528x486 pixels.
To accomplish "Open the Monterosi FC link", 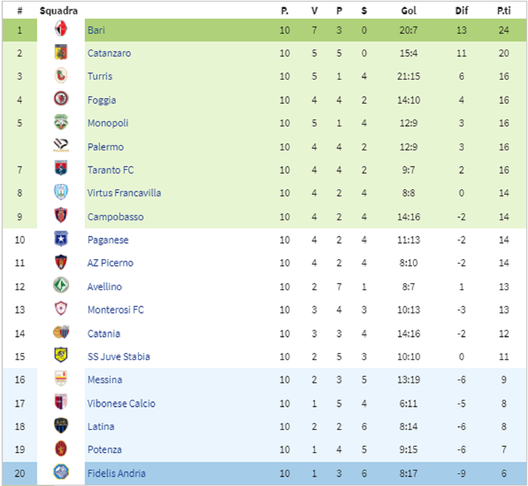I will [116, 310].
